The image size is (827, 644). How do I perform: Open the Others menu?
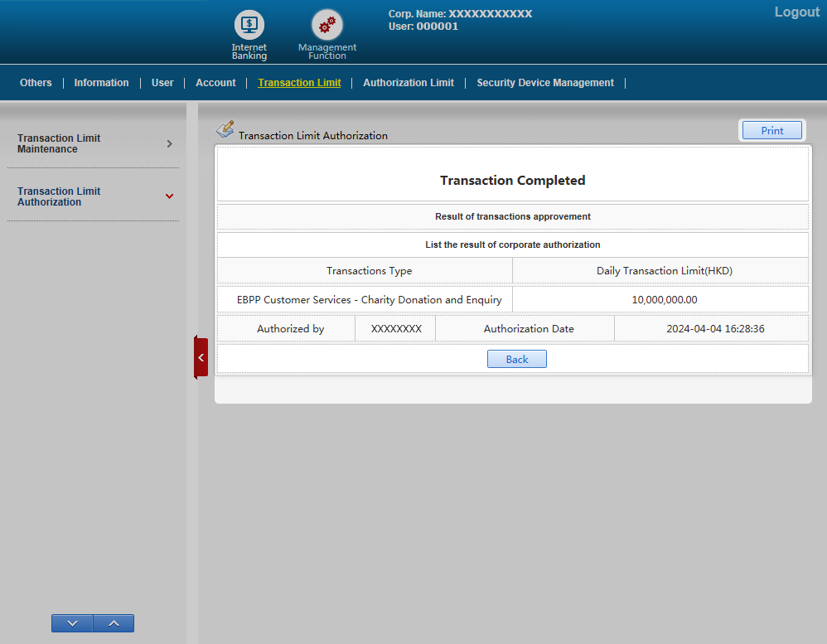click(x=36, y=83)
